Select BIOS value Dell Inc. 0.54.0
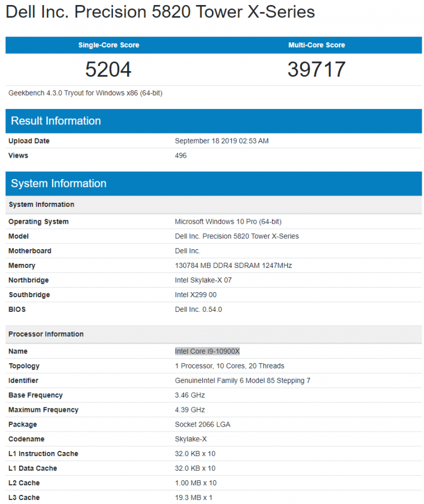The image size is (424, 504). point(198,309)
